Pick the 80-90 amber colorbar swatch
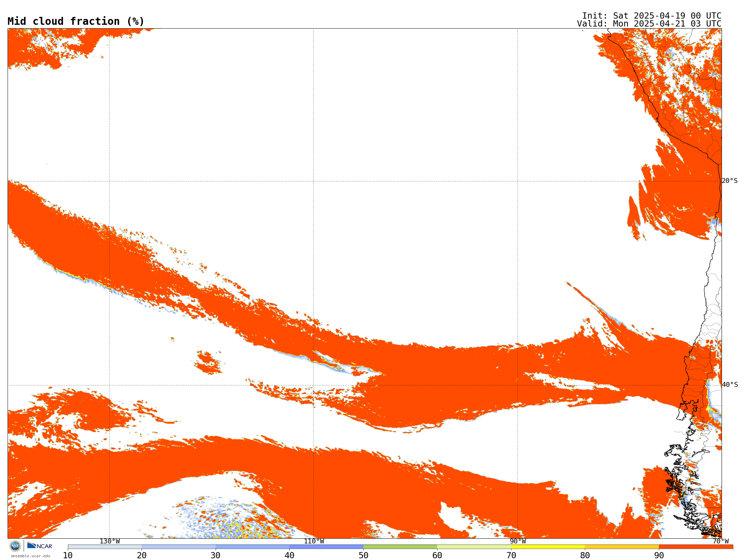Image resolution: width=744 pixels, height=560 pixels. click(622, 547)
